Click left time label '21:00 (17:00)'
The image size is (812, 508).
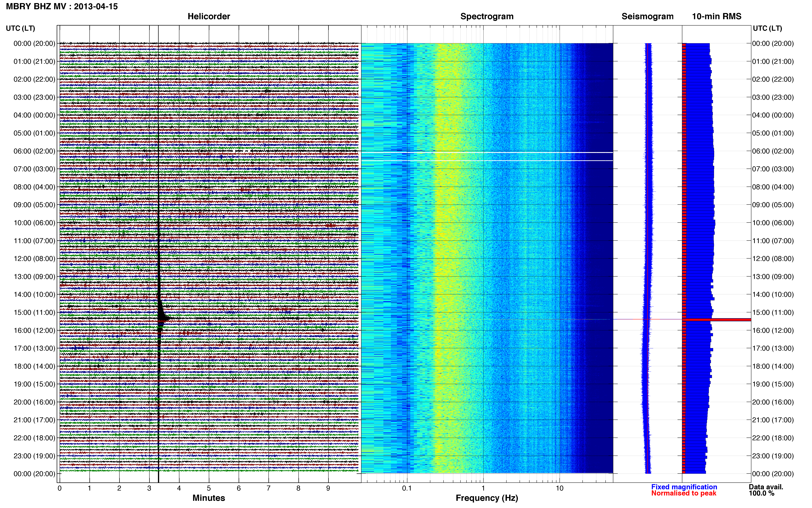click(x=34, y=420)
